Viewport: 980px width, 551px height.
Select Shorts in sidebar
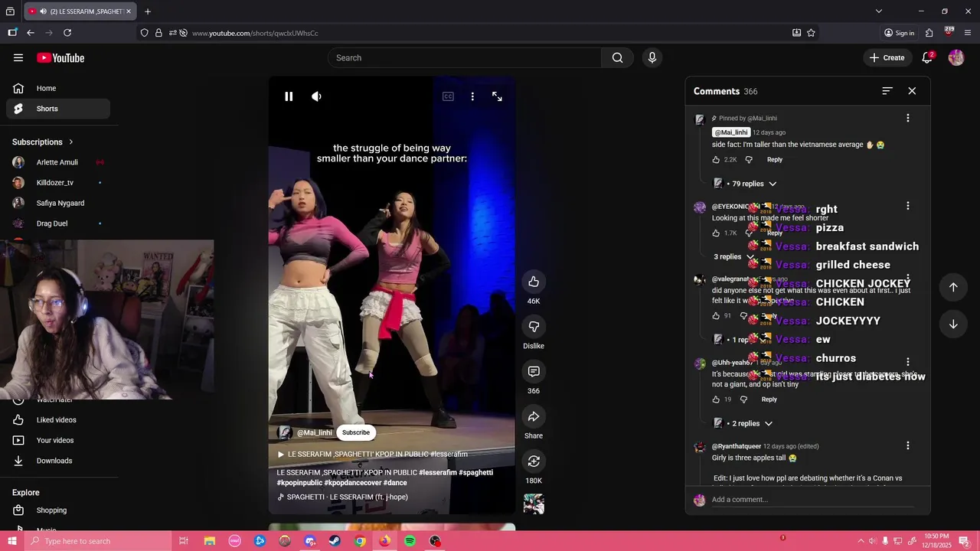[58, 109]
